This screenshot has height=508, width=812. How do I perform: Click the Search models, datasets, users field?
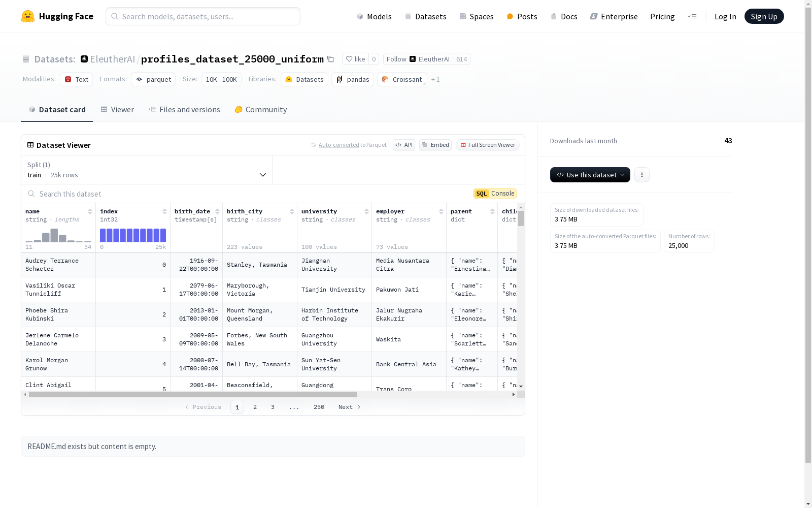pos(203,16)
